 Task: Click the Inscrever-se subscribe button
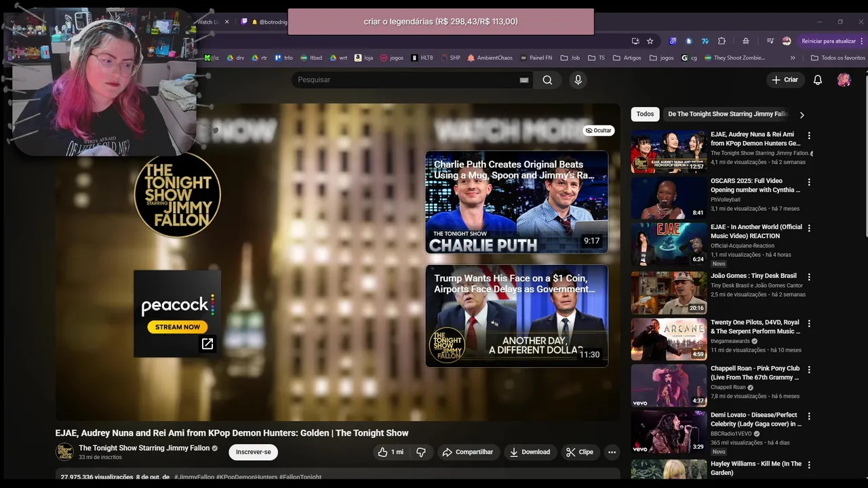pos(253,452)
